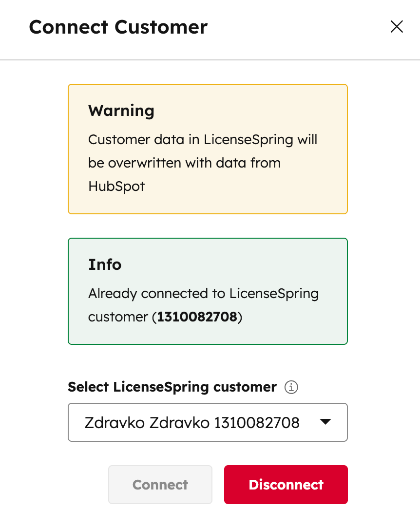Click the Connect Customer dialog title

(118, 27)
